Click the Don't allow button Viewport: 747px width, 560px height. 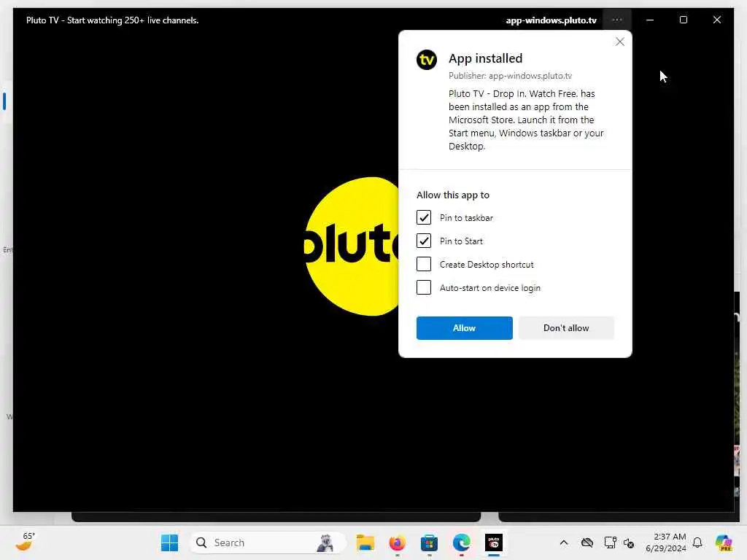pyautogui.click(x=566, y=328)
